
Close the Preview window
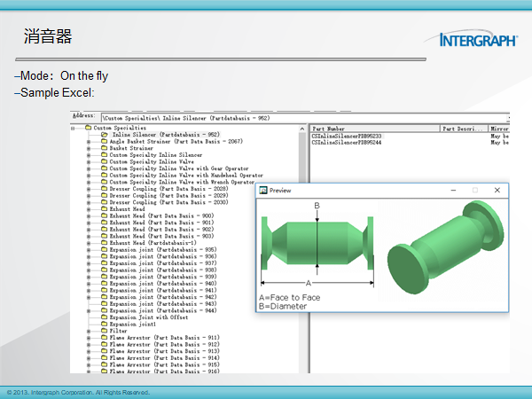tap(497, 191)
